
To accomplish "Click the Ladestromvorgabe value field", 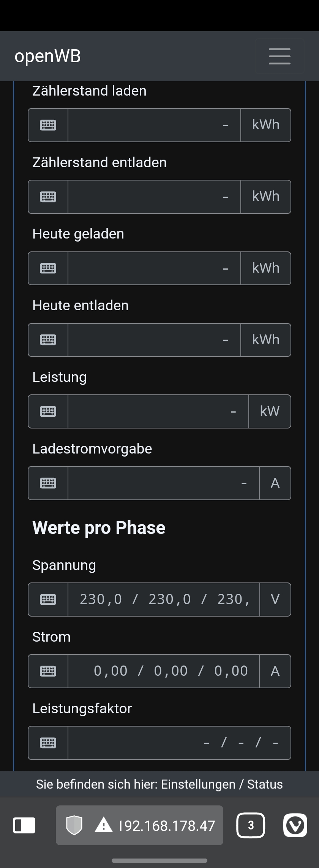I will click(x=164, y=483).
